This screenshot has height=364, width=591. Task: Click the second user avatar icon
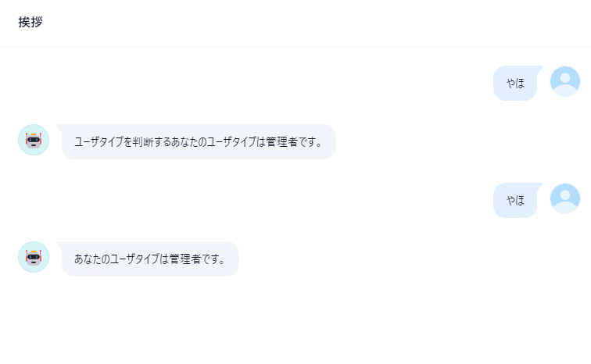coord(565,198)
